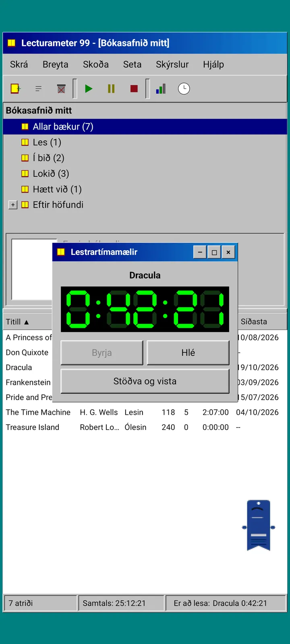Click the book icon beside Lokið (3)
The height and width of the screenshot is (644, 290).
coord(25,173)
